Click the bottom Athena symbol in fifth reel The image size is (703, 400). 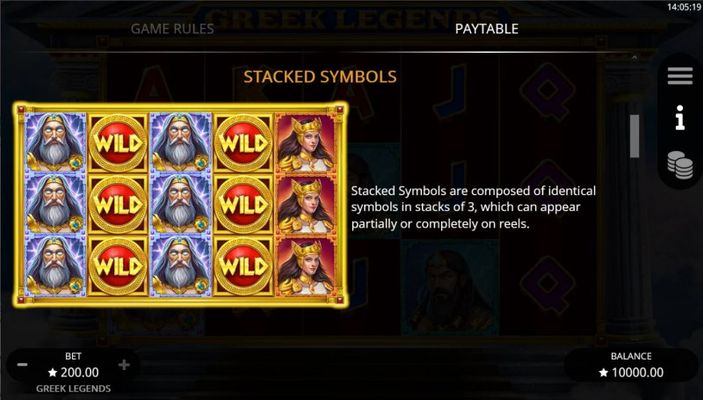(x=306, y=265)
